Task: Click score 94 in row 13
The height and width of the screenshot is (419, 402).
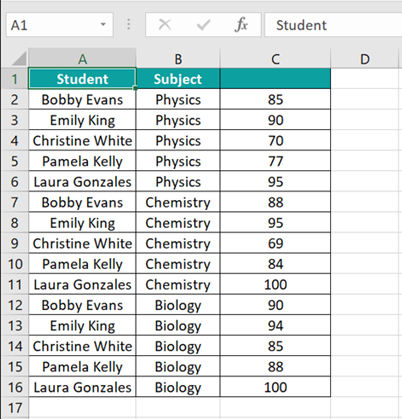Action: click(275, 326)
